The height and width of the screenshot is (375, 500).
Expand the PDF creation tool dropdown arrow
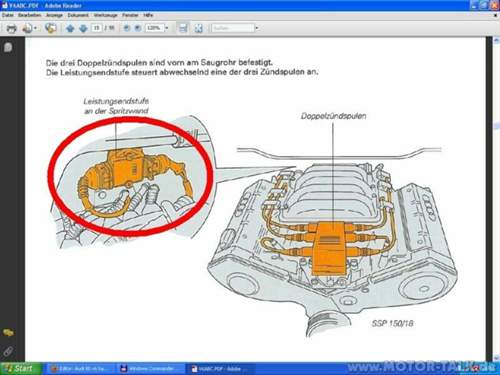click(x=35, y=28)
